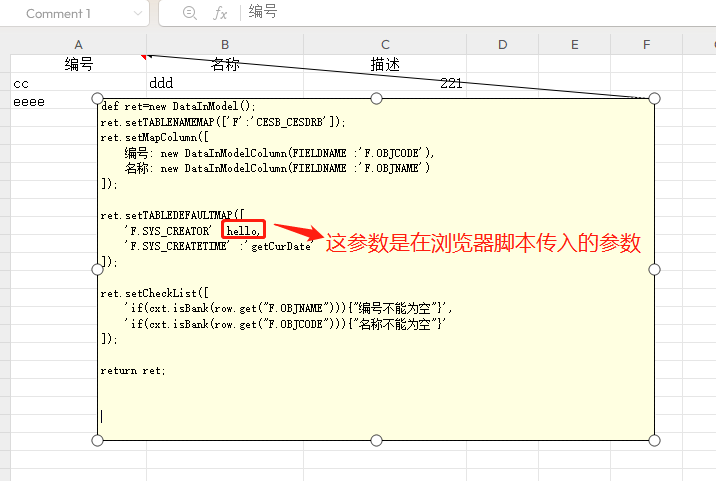This screenshot has height=481, width=716.
Task: Expand the Name Box dropdown arrow
Action: (x=136, y=14)
